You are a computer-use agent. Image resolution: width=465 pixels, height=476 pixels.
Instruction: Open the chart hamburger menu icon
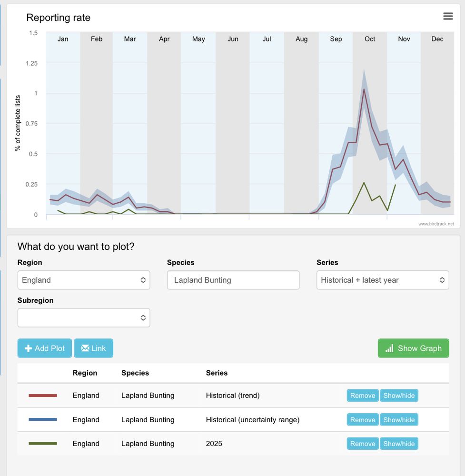448,16
